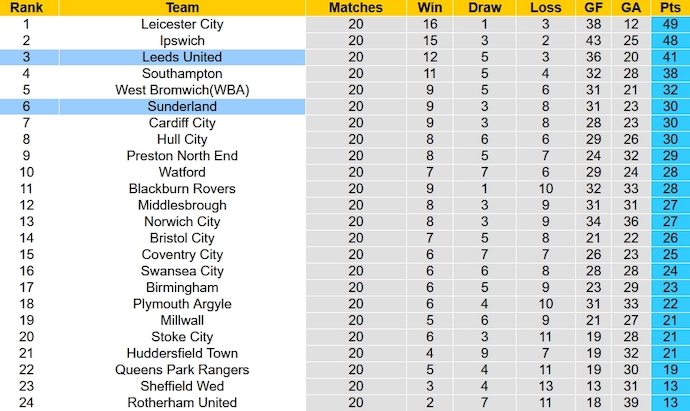690x411 pixels.
Task: Click Blackburn Rovers team name
Action: [182, 189]
